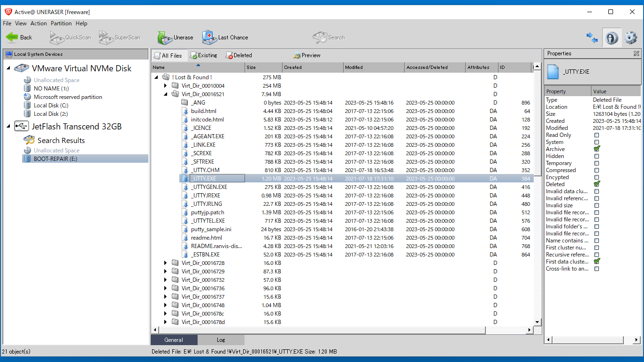Select the VMware Virtual NVMe Disk device

pos(82,68)
